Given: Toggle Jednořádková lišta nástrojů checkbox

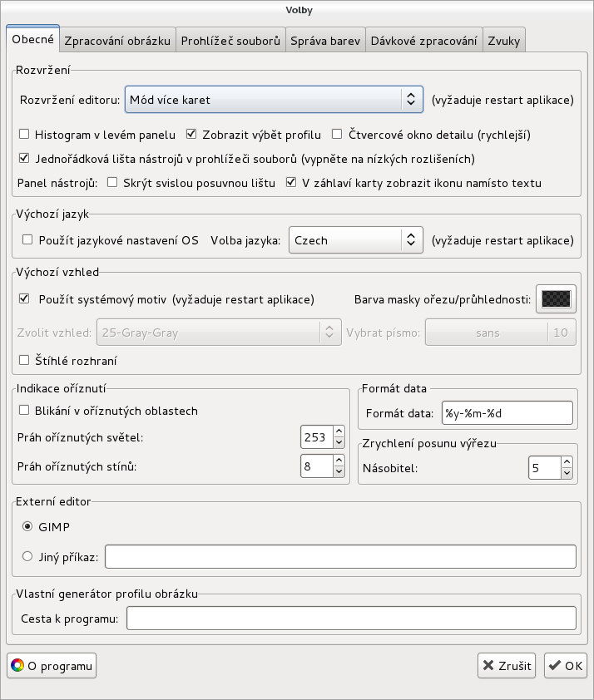Looking at the screenshot, I should pyautogui.click(x=24, y=158).
